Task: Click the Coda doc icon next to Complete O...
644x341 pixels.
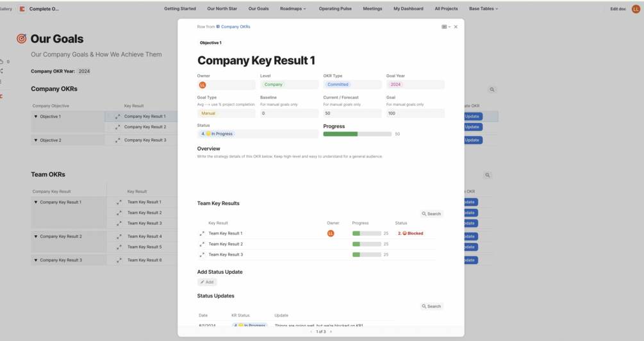Action: [22, 9]
